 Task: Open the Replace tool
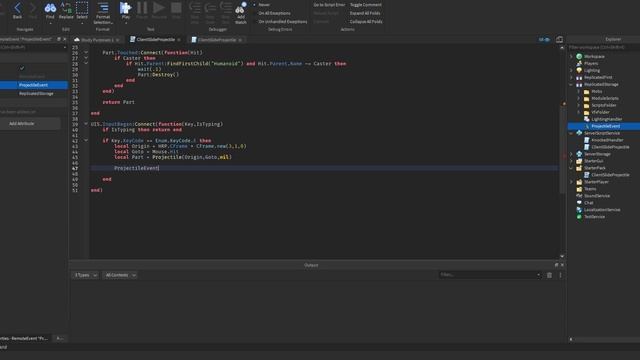pyautogui.click(x=66, y=10)
